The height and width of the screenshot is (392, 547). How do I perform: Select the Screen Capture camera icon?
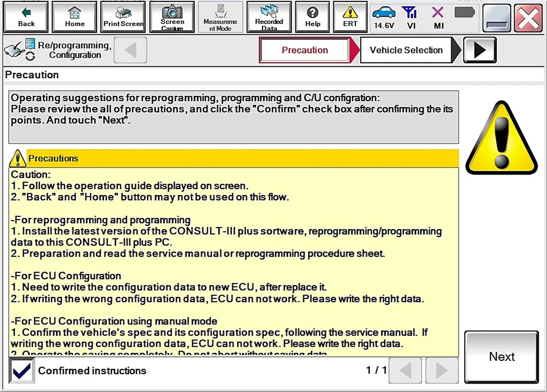click(x=172, y=17)
